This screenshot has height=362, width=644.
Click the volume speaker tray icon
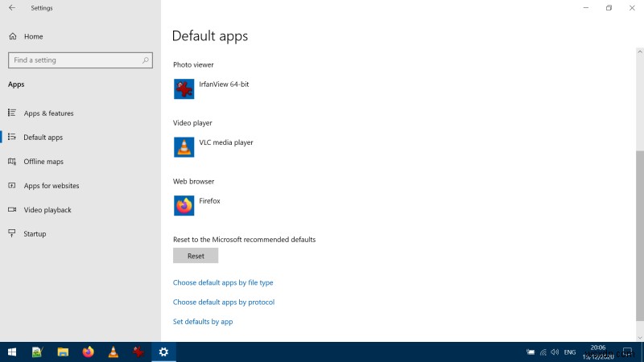point(555,352)
